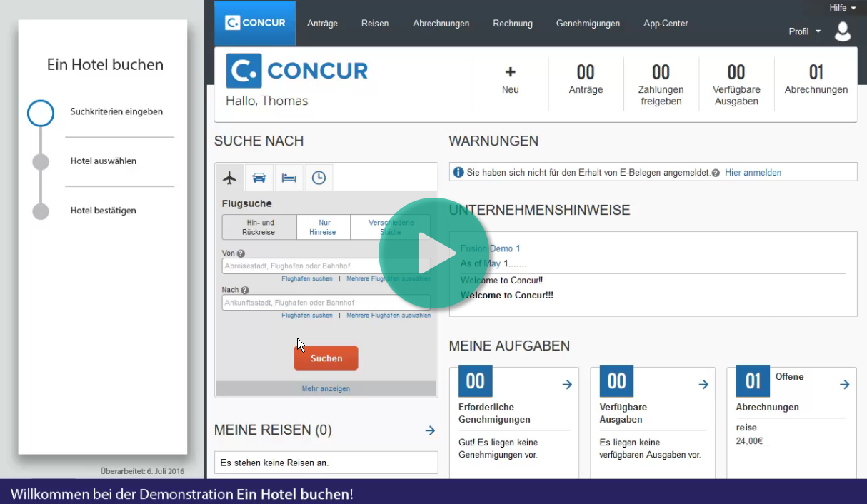This screenshot has height=504, width=867.
Task: Open Meine Reisen via its arrow
Action: tap(430, 430)
